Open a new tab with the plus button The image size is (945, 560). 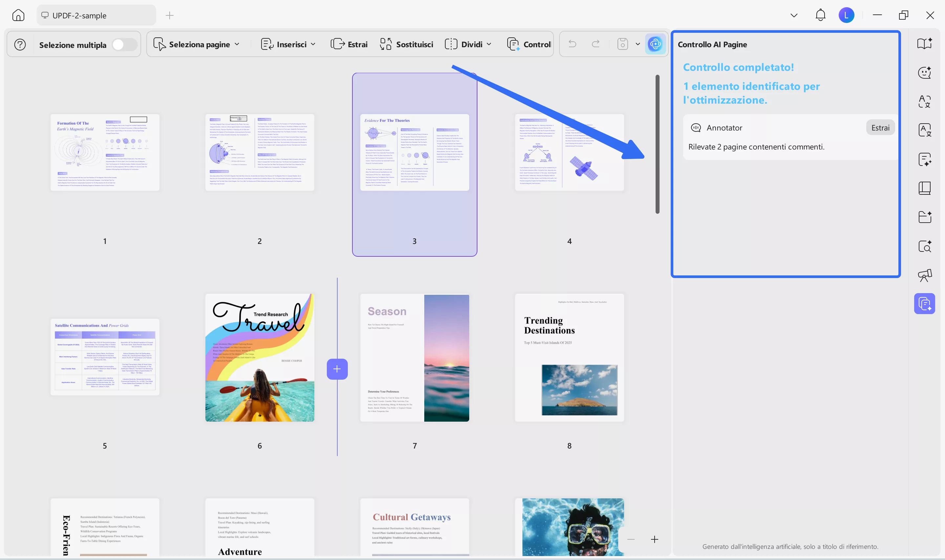[170, 15]
